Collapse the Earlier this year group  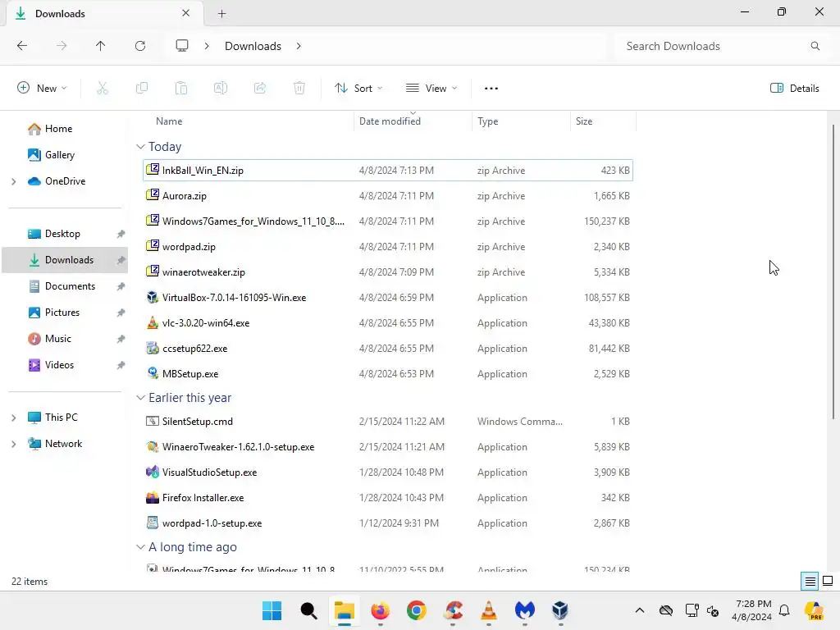click(x=140, y=398)
